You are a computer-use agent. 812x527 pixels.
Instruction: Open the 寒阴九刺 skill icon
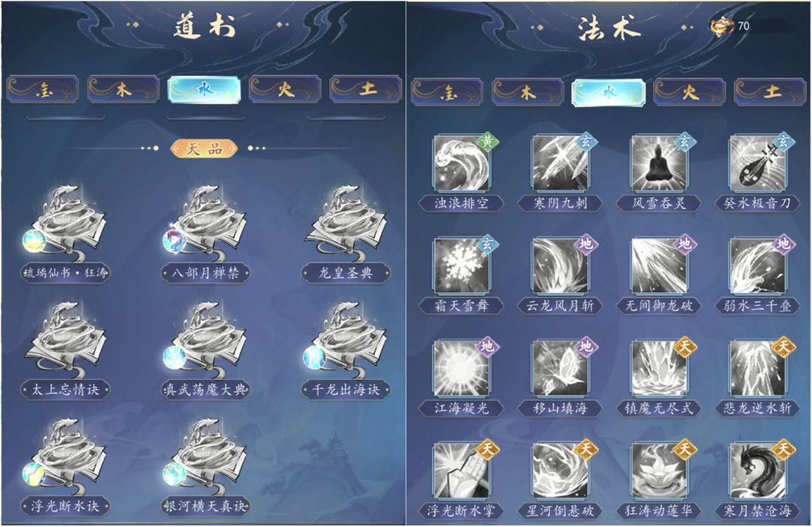pos(560,164)
